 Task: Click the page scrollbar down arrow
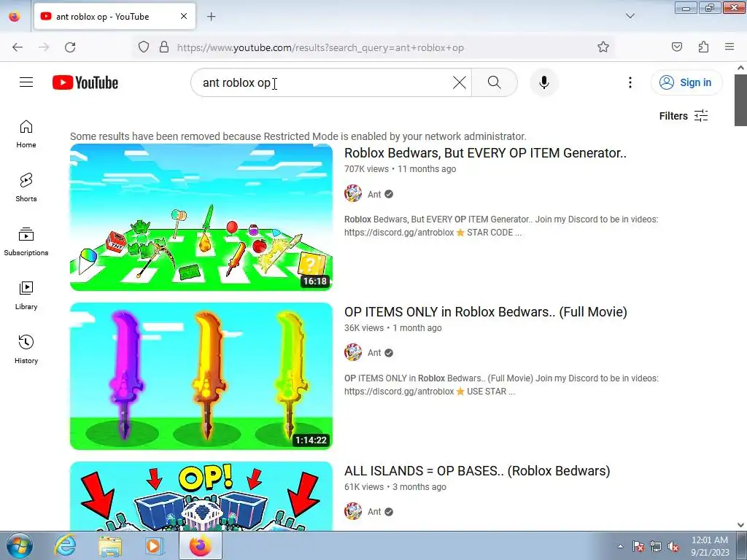[x=741, y=525]
